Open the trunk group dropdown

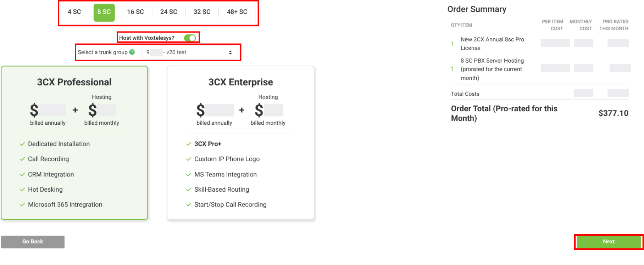(189, 52)
